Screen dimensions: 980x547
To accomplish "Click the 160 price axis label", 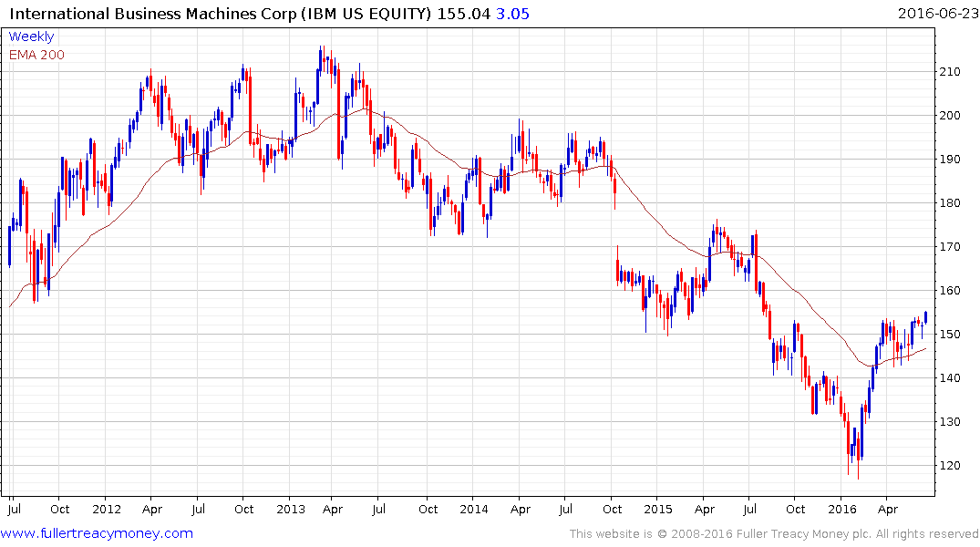I will click(949, 291).
